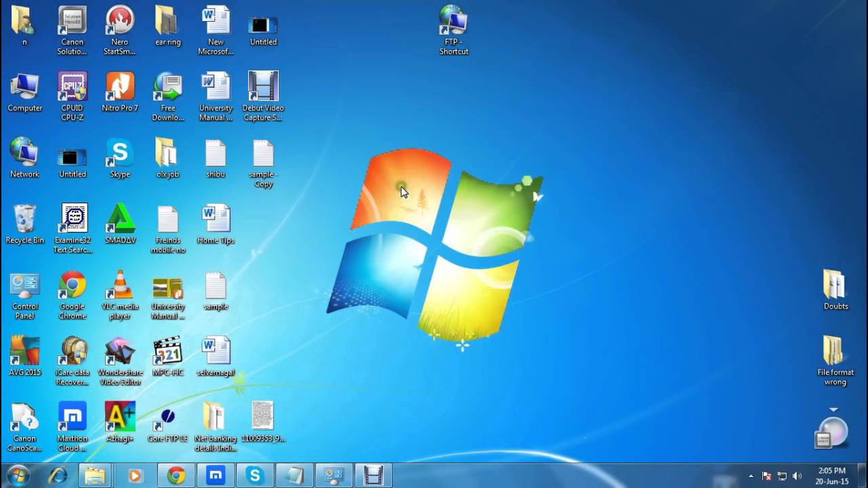This screenshot has height=488, width=868.
Task: Click the notepad icon on the taskbar
Action: [294, 476]
